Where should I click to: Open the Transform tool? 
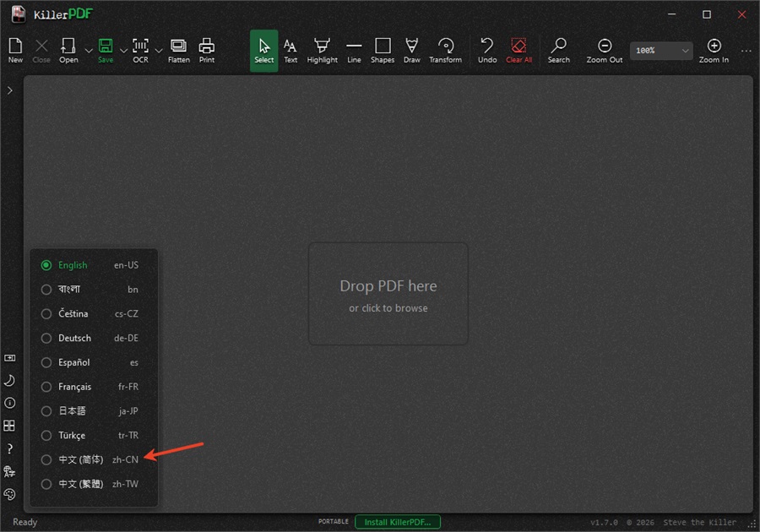pos(445,51)
